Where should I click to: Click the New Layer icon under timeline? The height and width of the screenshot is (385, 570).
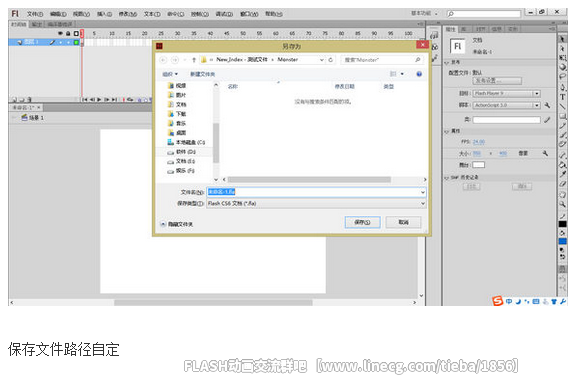point(14,99)
